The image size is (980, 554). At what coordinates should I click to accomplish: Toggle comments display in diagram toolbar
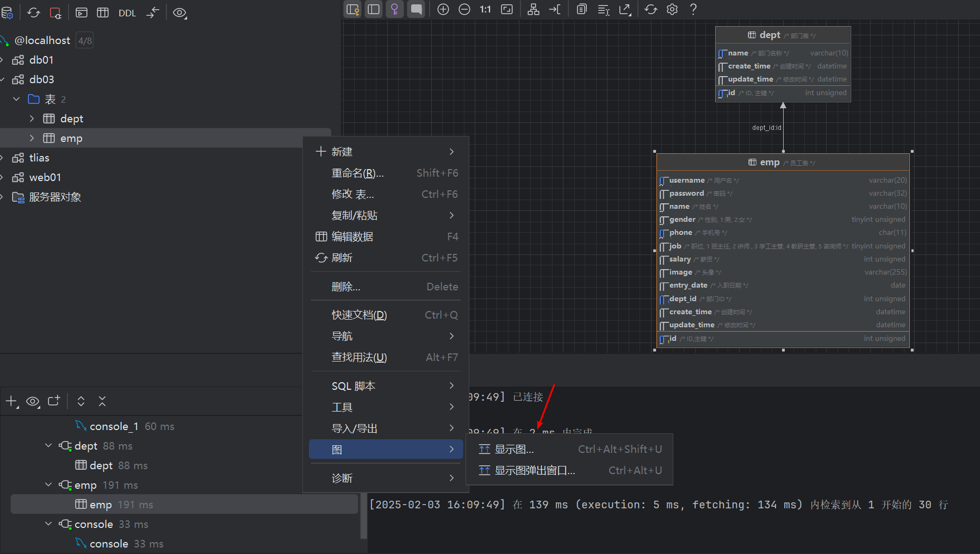click(416, 9)
